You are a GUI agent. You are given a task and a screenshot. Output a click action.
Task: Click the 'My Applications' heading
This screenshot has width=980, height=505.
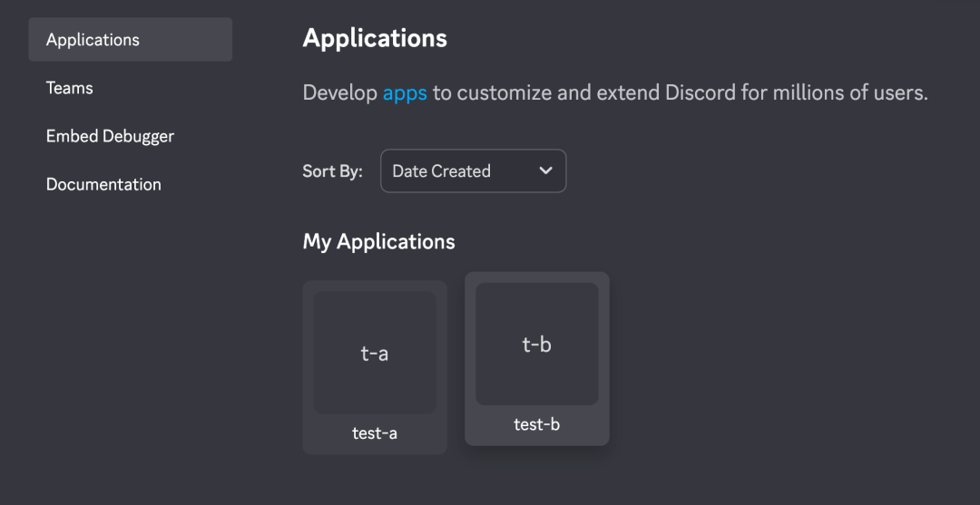(378, 241)
